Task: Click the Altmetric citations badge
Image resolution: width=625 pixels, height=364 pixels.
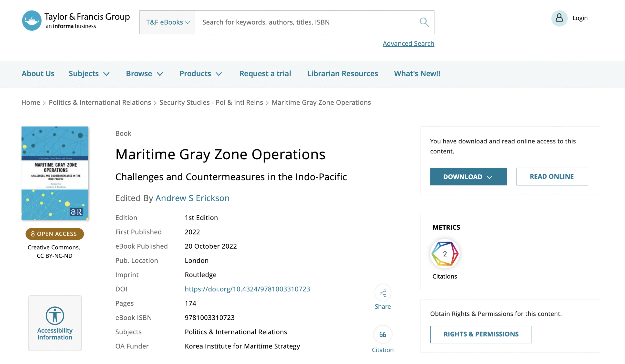Action: [445, 254]
